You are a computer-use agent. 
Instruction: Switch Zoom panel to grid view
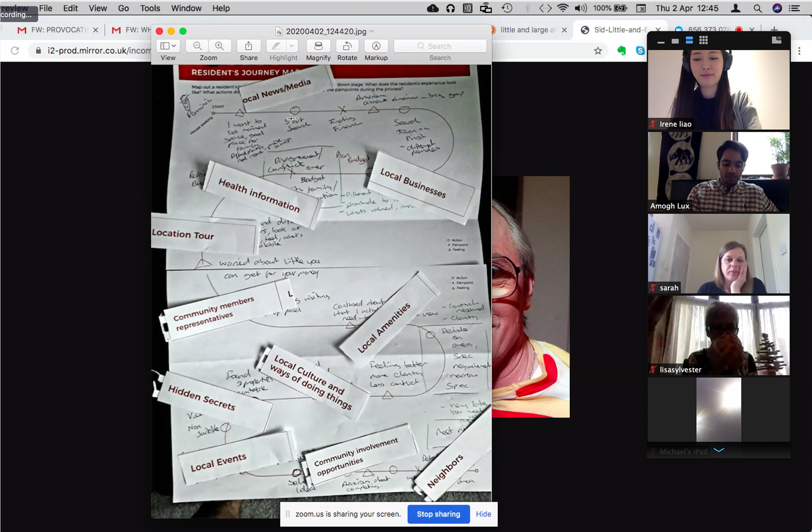tap(703, 40)
